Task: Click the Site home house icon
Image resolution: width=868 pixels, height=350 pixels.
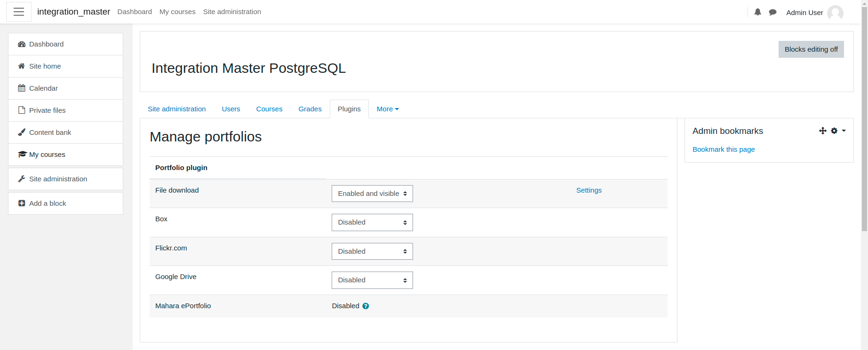Action: pyautogui.click(x=22, y=66)
